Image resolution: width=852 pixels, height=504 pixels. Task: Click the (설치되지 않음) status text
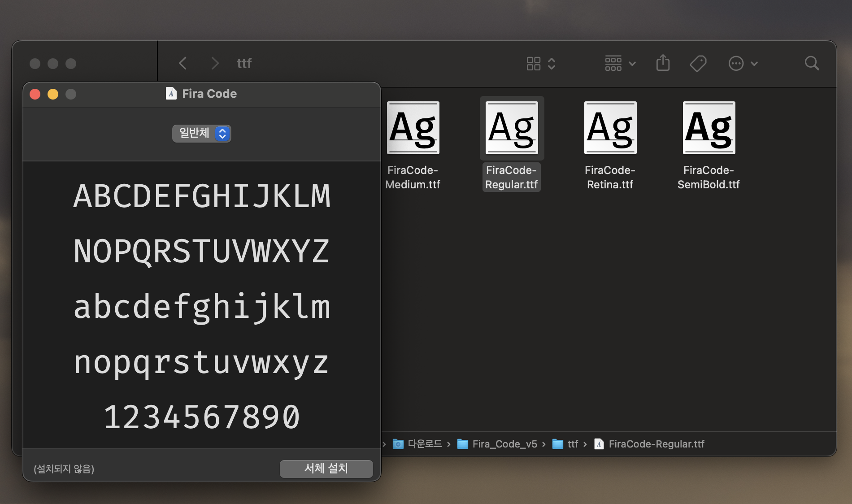click(x=64, y=469)
